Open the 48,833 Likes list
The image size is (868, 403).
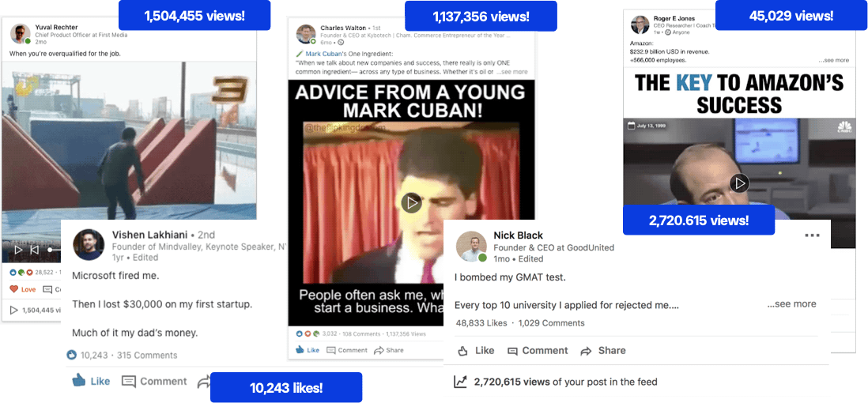pyautogui.click(x=481, y=322)
